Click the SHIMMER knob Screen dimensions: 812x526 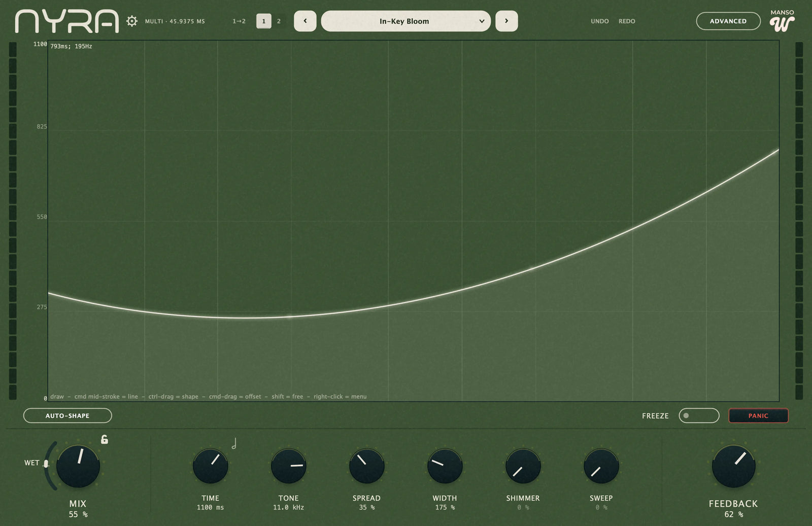click(x=523, y=466)
